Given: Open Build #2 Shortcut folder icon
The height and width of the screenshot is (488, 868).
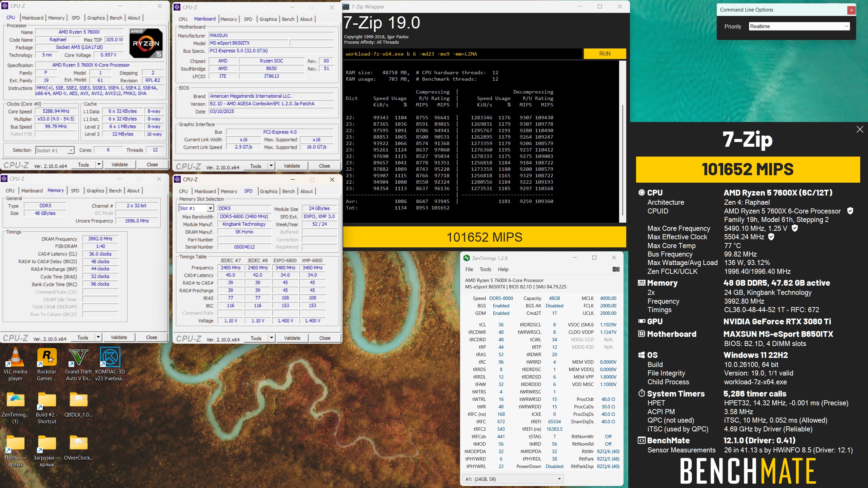Looking at the screenshot, I should pos(47,408).
